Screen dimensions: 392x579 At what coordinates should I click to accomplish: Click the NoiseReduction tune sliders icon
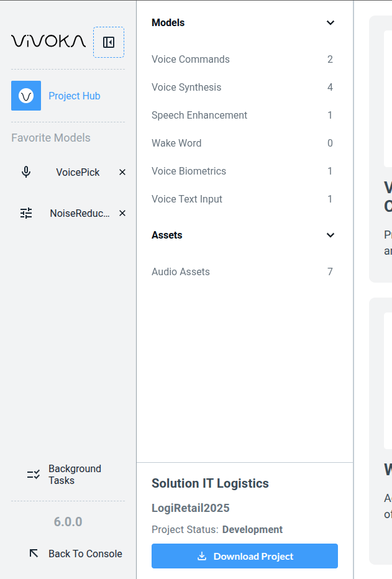click(x=26, y=213)
